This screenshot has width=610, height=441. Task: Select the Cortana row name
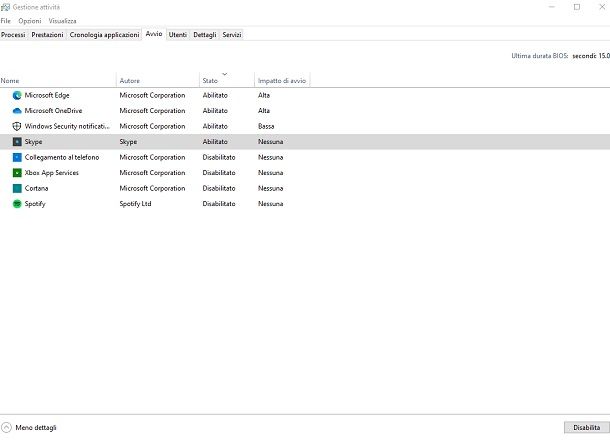[37, 188]
